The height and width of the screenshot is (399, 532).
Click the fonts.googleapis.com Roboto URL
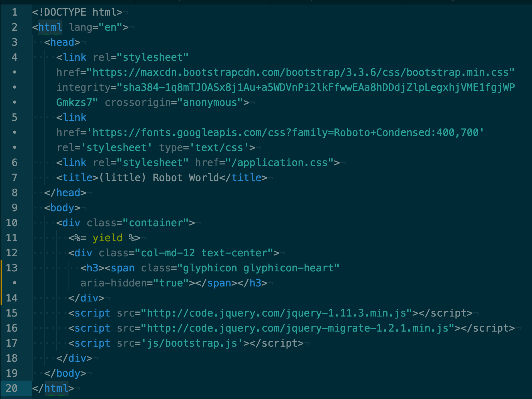coord(285,133)
